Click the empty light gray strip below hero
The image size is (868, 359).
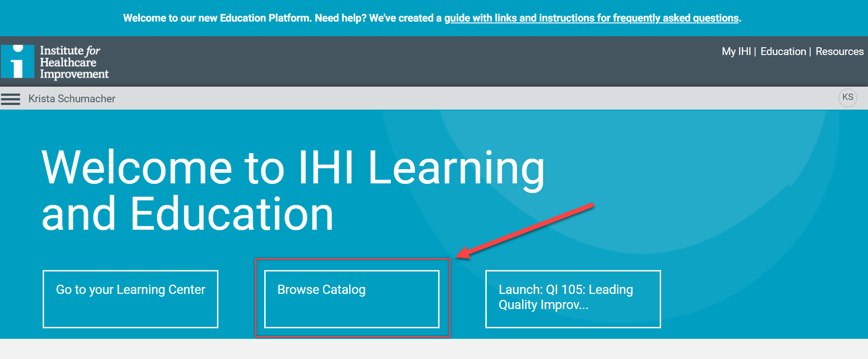[x=434, y=349]
